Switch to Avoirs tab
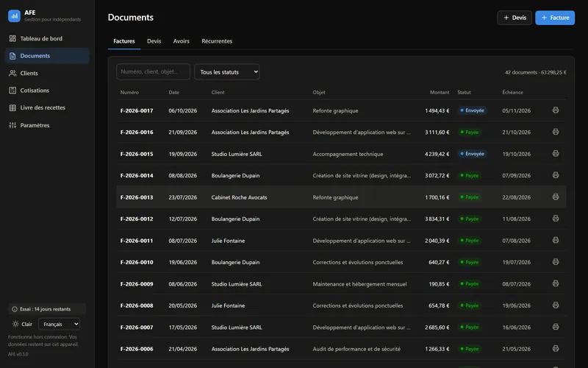 point(181,41)
